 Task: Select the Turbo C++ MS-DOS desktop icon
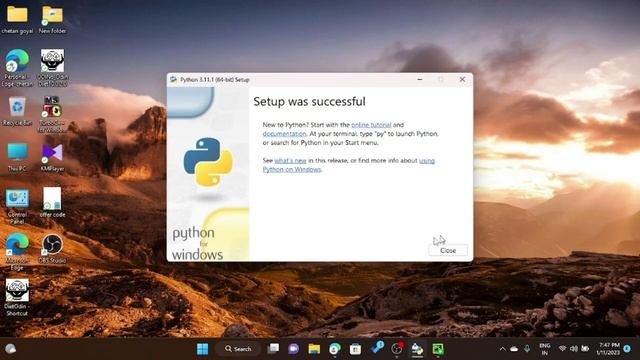click(52, 114)
